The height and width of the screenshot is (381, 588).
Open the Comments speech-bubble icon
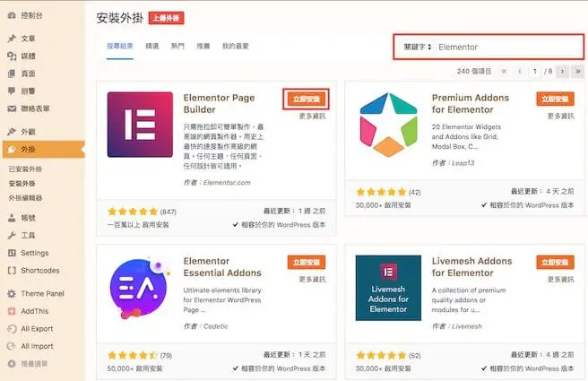pyautogui.click(x=12, y=91)
